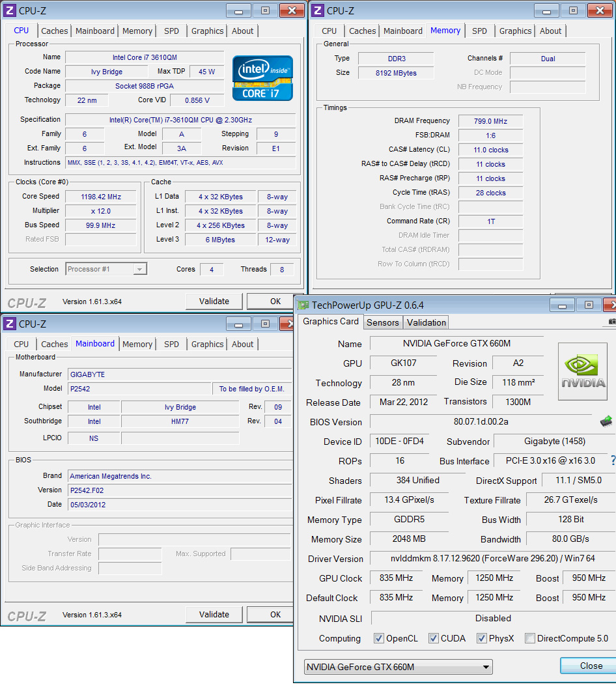Image resolution: width=616 pixels, height=689 pixels.
Task: Click the Specification field i7-3610QM CPU @ 2.30GHz
Action: pyautogui.click(x=180, y=120)
